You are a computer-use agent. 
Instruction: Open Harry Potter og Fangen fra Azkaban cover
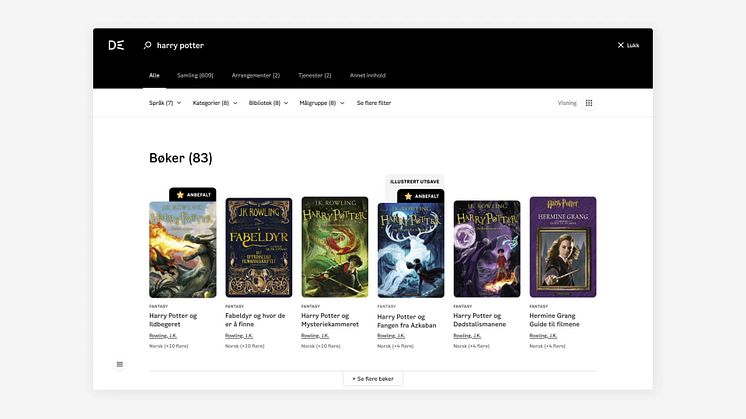tap(411, 251)
